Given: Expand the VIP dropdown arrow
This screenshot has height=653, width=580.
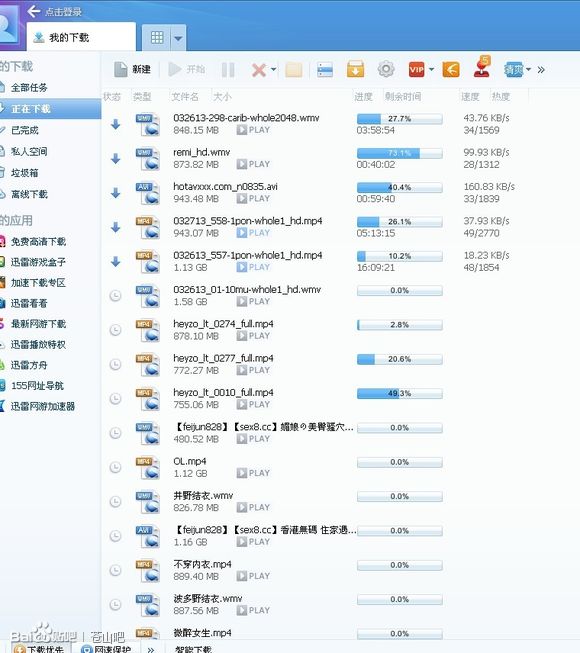Looking at the screenshot, I should pyautogui.click(x=431, y=70).
